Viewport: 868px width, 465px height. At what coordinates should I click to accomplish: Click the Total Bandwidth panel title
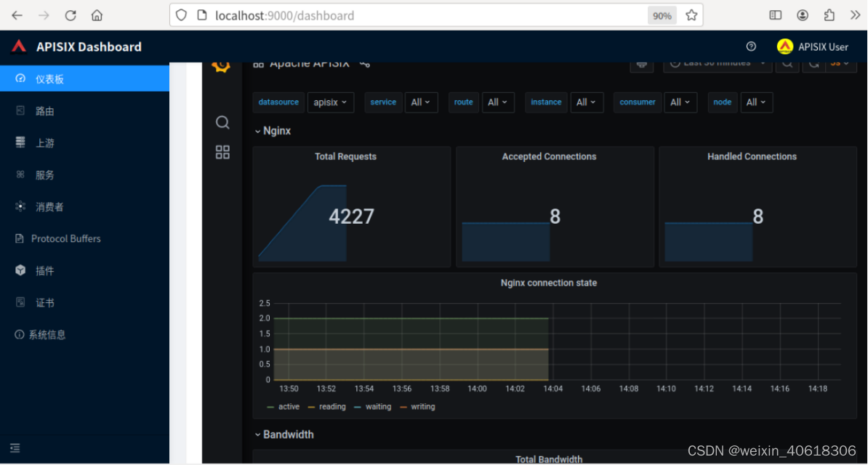[549, 459]
